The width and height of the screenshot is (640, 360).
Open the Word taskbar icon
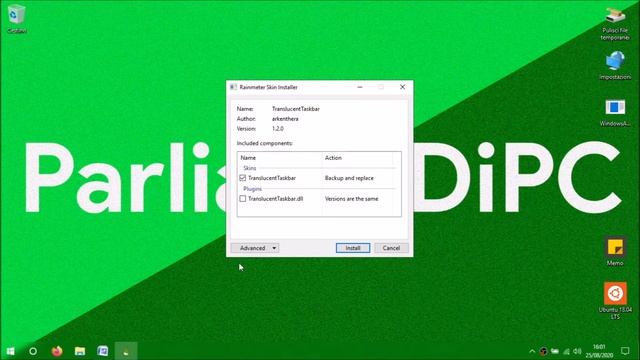tap(102, 351)
